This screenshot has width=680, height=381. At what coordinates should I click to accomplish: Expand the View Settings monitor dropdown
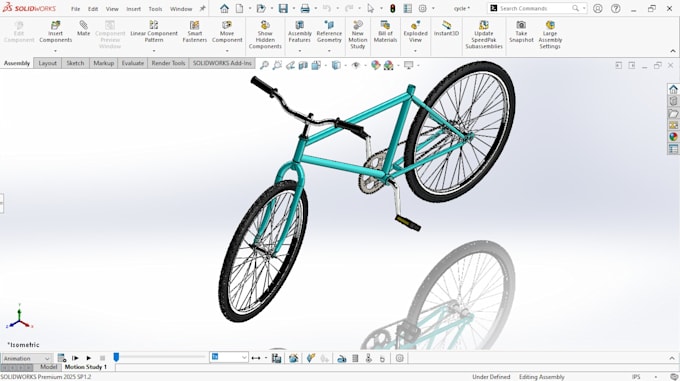click(x=418, y=65)
